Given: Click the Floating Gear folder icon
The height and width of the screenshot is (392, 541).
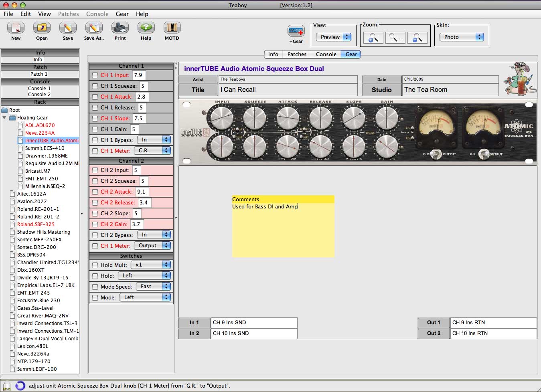Looking at the screenshot, I should click(x=12, y=118).
